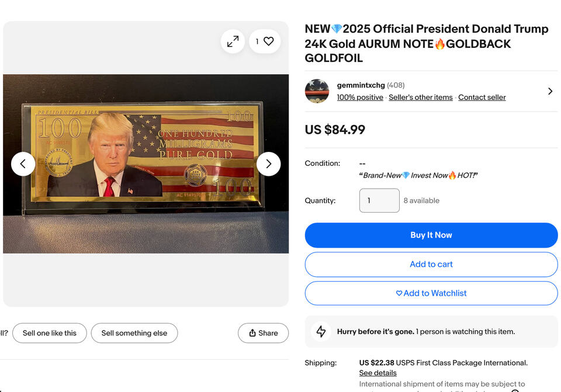Open gemmintxchg seller profile avatar
The image size is (561, 392).
tap(317, 91)
